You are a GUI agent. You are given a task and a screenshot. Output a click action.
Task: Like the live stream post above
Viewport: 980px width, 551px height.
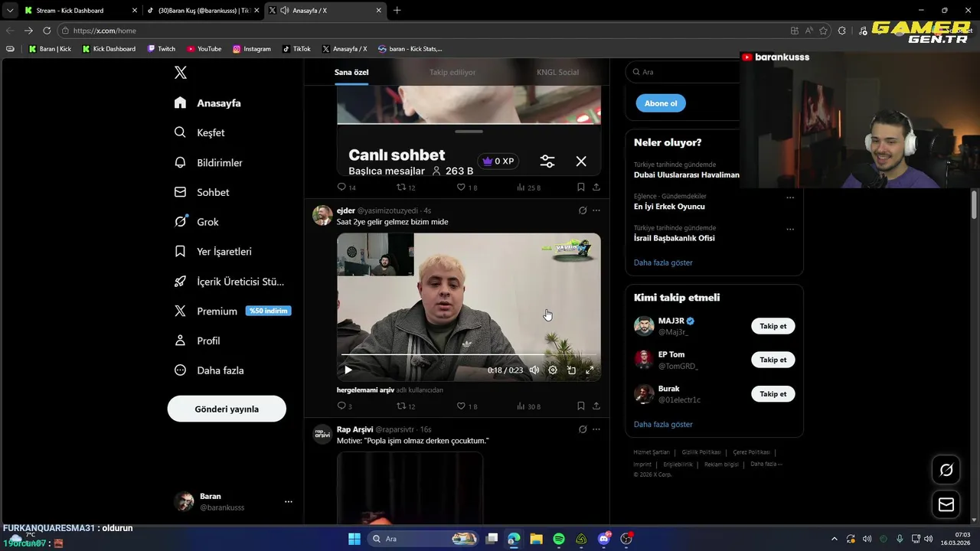466,187
